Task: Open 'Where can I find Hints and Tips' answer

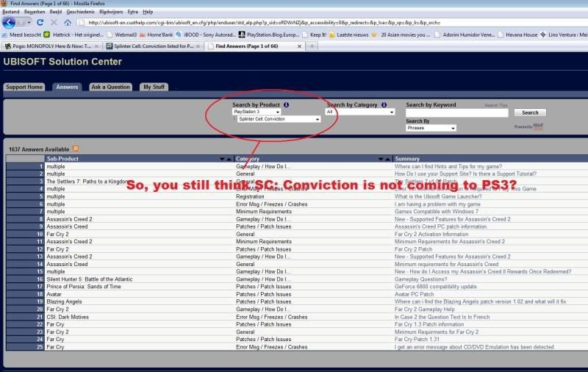Action: (448, 166)
